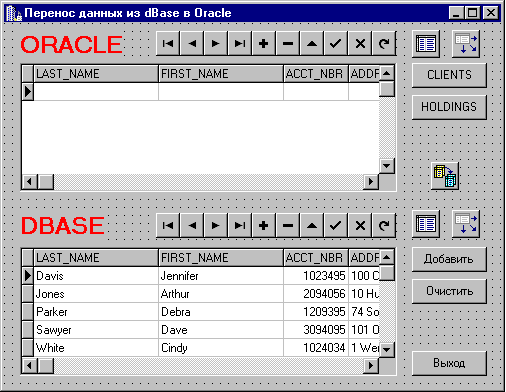Insert record with ORACLE navigator plus button
506x392 pixels.
coord(264,43)
